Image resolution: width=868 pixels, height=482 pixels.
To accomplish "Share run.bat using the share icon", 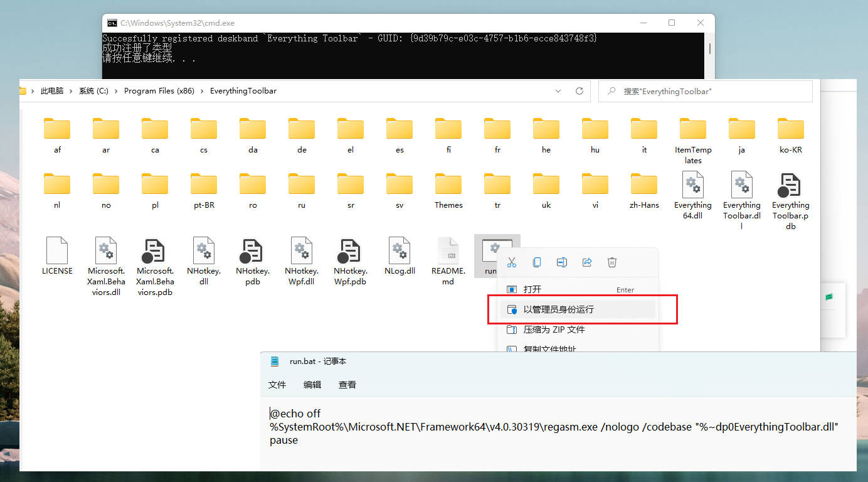I will click(586, 262).
